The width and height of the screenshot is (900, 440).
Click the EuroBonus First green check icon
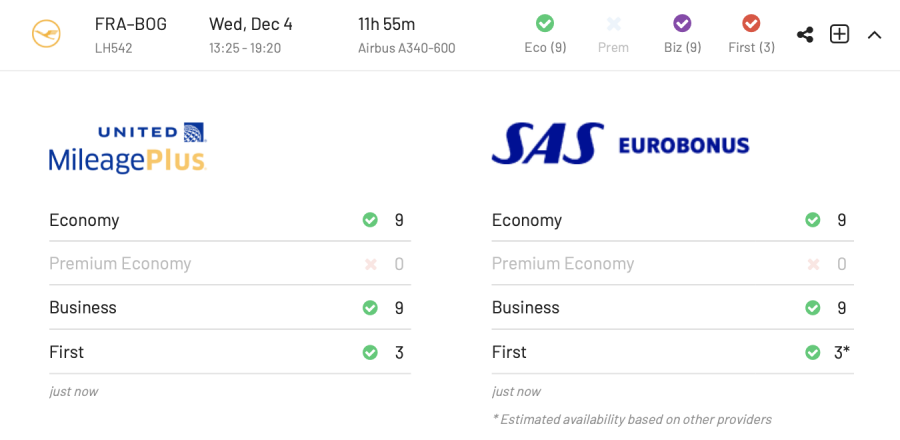(813, 352)
